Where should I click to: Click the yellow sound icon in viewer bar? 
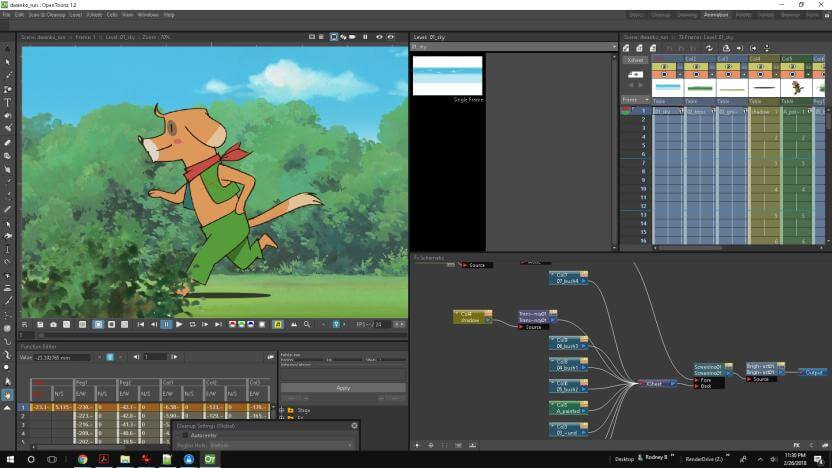point(278,324)
